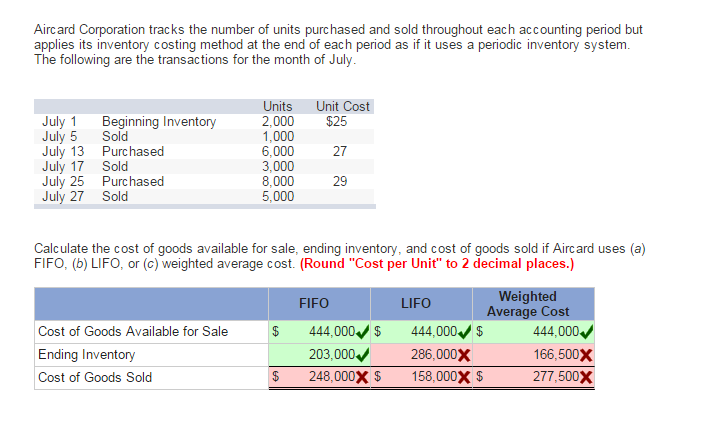The image size is (727, 437).
Task: Click 'Sold' in the July 17 row
Action: (x=115, y=166)
